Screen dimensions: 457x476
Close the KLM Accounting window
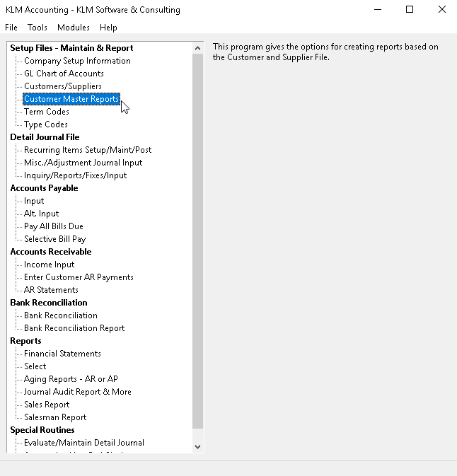pos(442,10)
